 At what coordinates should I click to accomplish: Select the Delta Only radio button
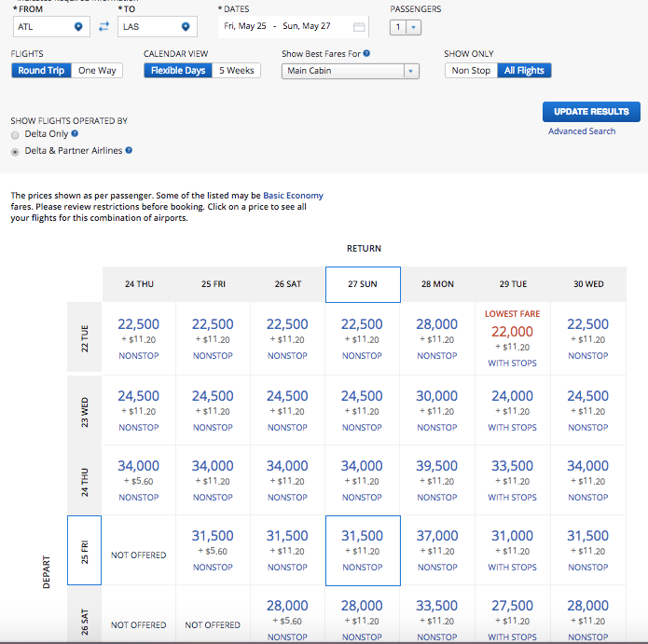[15, 135]
